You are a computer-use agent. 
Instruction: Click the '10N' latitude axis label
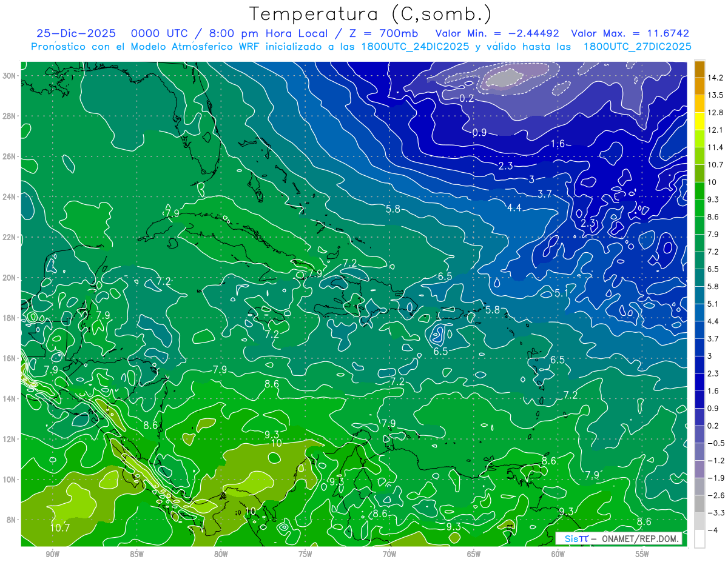[x=10, y=479]
